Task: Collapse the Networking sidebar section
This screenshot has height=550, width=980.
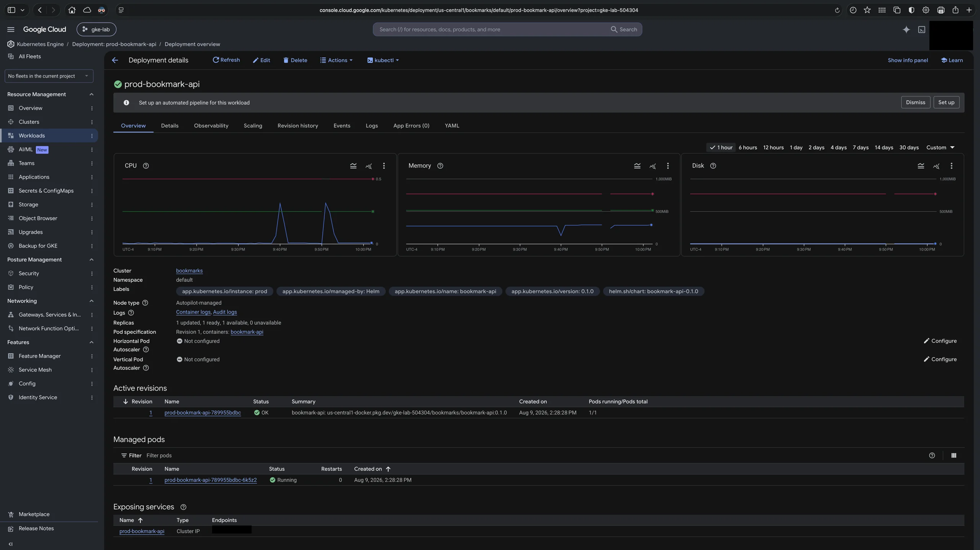Action: tap(91, 301)
